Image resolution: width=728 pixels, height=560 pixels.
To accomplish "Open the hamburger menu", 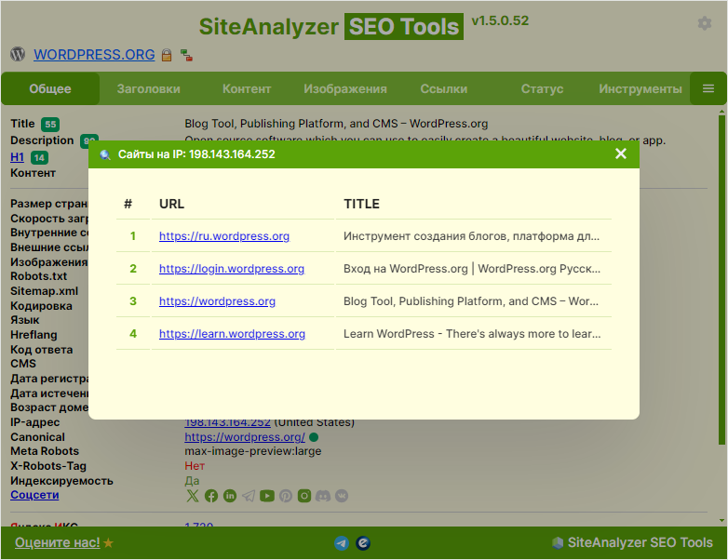I will click(x=708, y=88).
